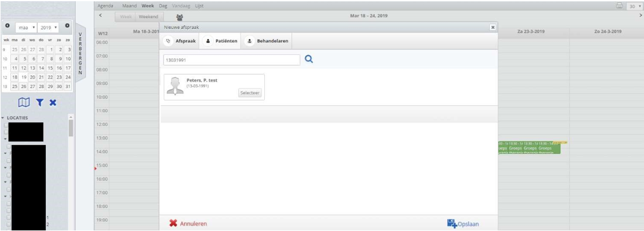Viewport: 644px width, 231px height.
Task: Open the Agenda menu item
Action: coord(105,6)
